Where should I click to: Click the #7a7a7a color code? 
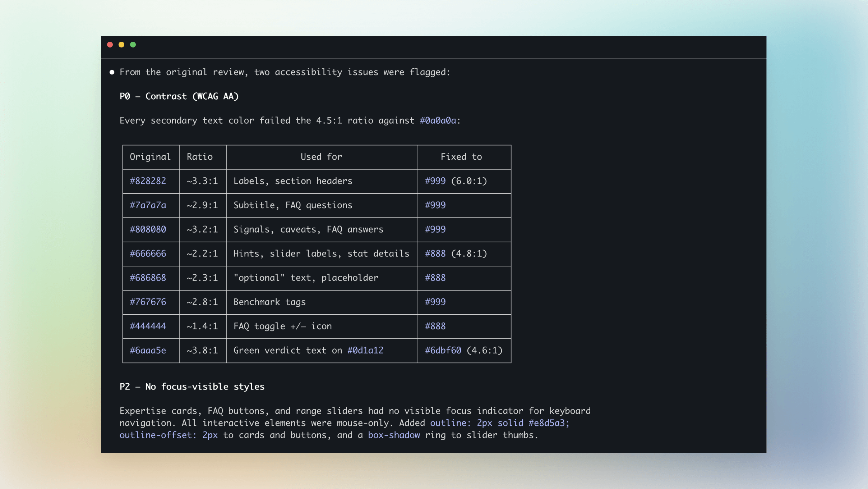pyautogui.click(x=148, y=205)
